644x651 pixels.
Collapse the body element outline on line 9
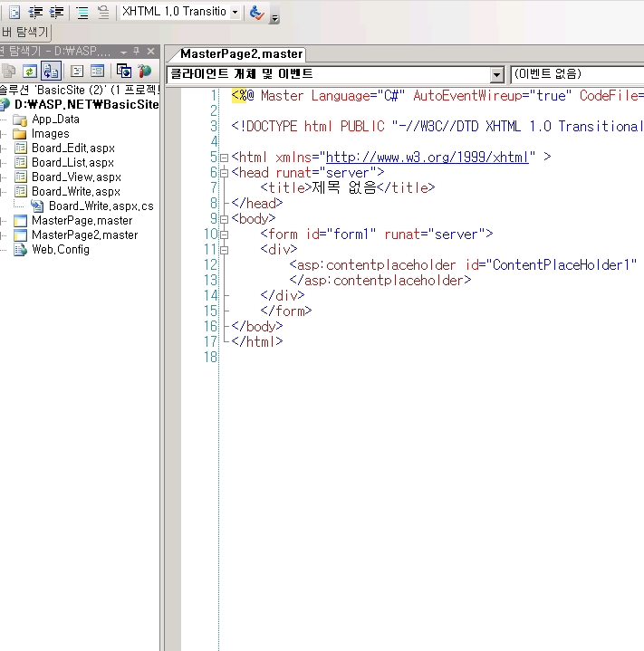pos(225,219)
